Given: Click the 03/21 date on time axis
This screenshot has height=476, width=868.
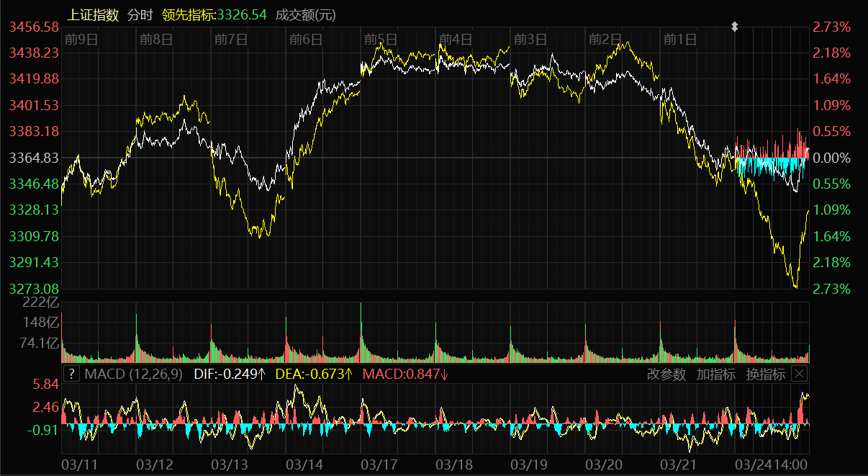Looking at the screenshot, I should click(x=678, y=465).
